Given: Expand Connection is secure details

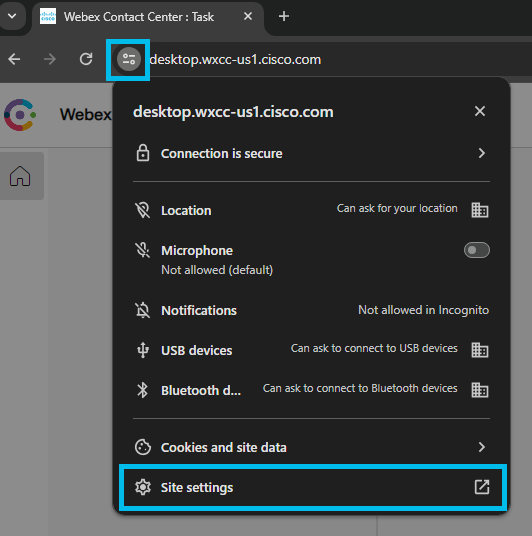Looking at the screenshot, I should pyautogui.click(x=311, y=153).
